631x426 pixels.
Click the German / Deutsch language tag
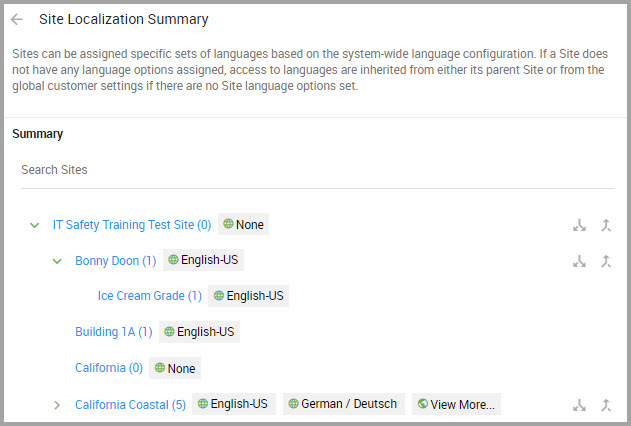point(344,404)
